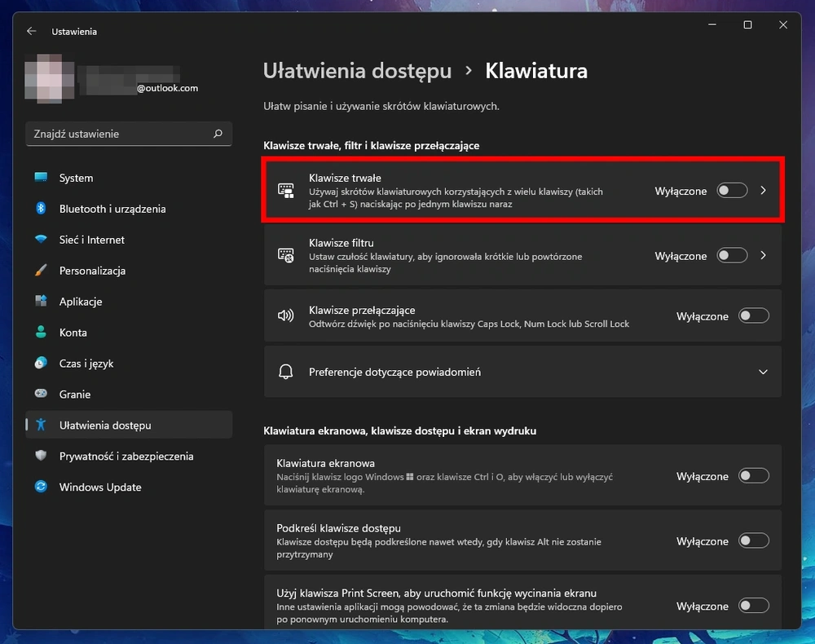Click the Klawisze trwałe title text
The height and width of the screenshot is (644, 815).
coord(345,178)
